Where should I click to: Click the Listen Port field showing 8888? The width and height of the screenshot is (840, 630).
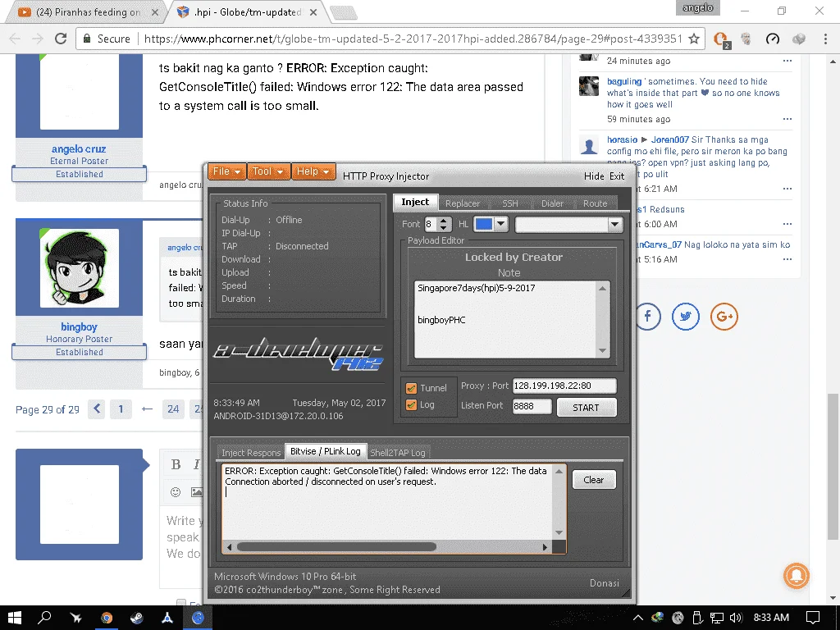click(x=532, y=406)
